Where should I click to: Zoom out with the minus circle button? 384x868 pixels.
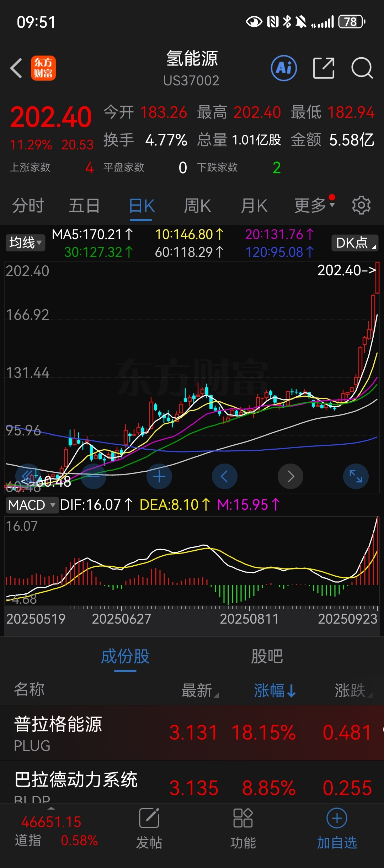pyautogui.click(x=94, y=476)
